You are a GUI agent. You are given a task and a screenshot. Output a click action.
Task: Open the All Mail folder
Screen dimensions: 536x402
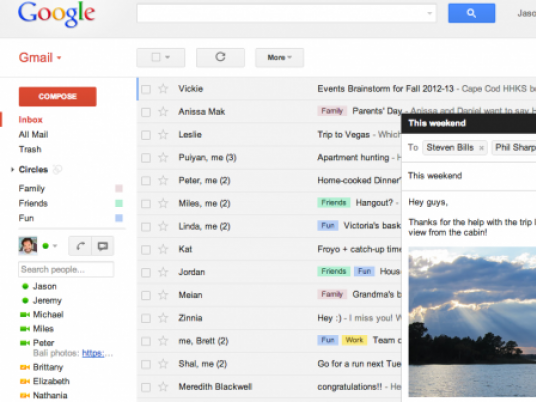click(33, 134)
